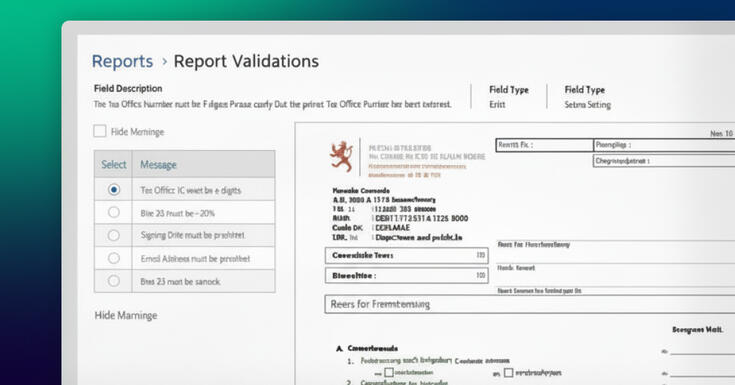This screenshot has height=385, width=735.
Task: Tick the second checkbox under section A item 1
Action: click(x=509, y=373)
